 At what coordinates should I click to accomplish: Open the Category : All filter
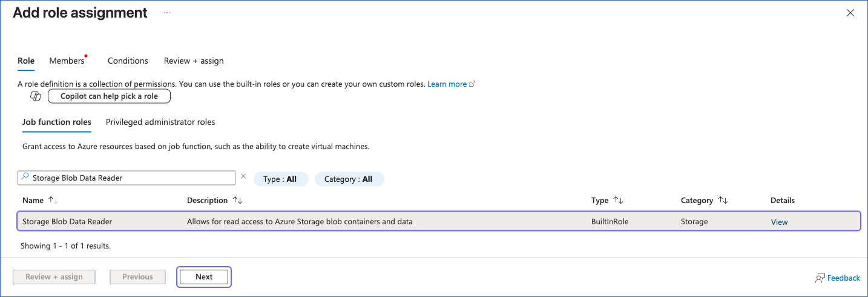[349, 179]
